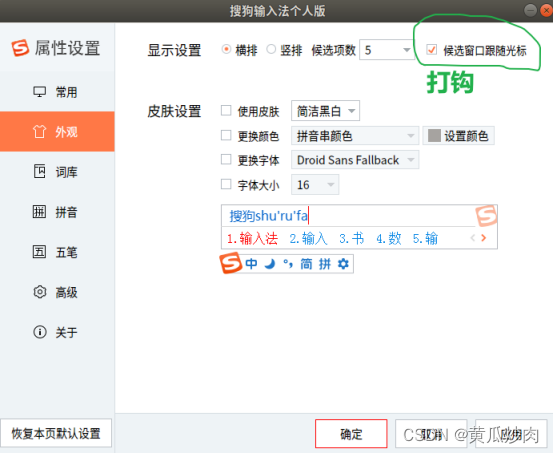Open the font size 16 dropdown
The height and width of the screenshot is (453, 554).
315,184
